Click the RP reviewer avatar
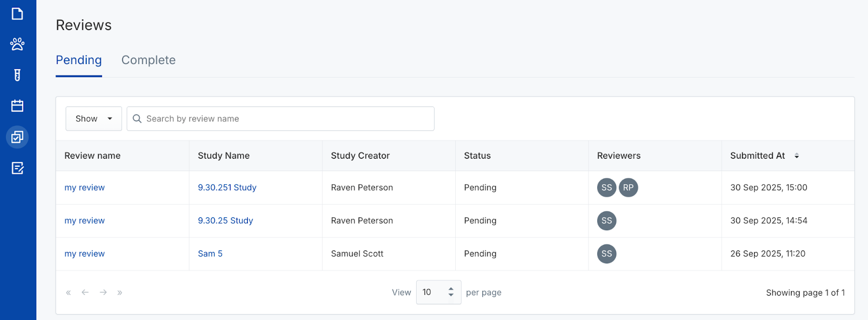 [628, 187]
